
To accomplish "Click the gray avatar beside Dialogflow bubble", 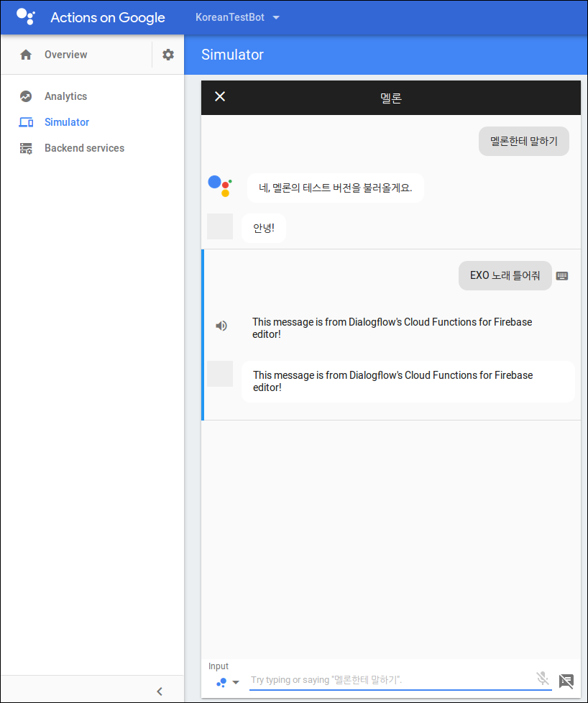I will click(x=220, y=374).
